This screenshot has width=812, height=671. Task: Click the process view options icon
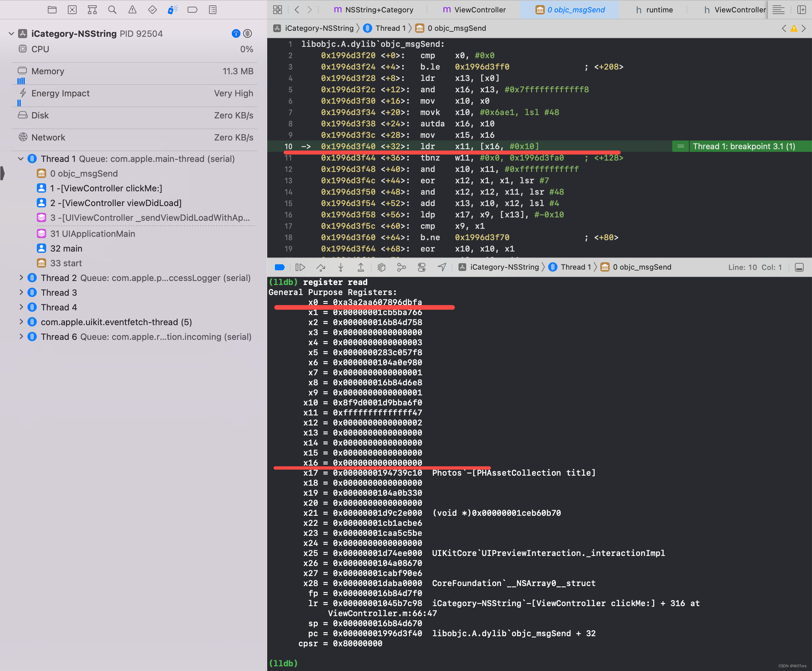248,34
